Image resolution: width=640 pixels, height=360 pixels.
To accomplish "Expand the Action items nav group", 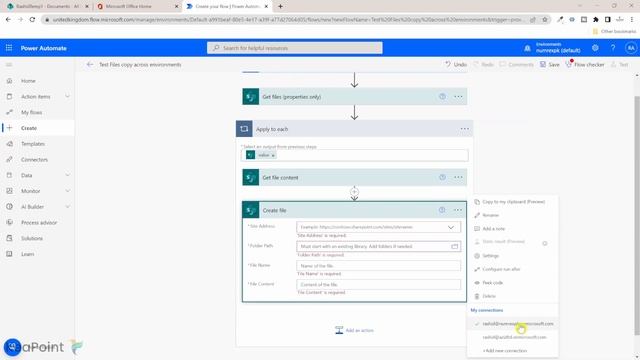I will point(67,96).
